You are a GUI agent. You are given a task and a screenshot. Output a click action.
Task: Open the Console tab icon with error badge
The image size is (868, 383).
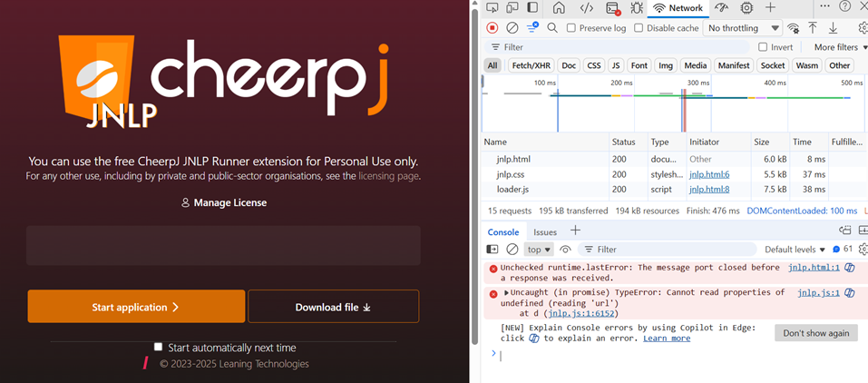[x=613, y=8]
